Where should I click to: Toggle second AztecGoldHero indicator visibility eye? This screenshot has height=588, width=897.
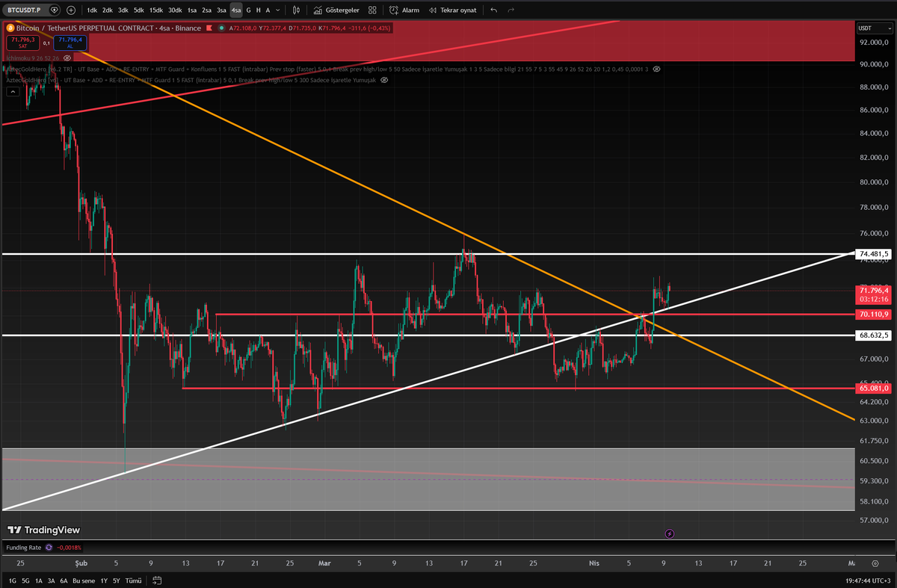[x=384, y=80]
